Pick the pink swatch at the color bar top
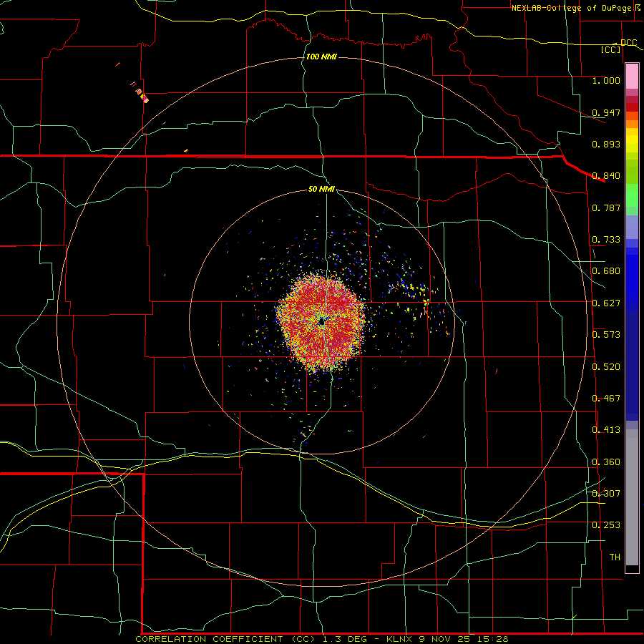 click(x=632, y=76)
